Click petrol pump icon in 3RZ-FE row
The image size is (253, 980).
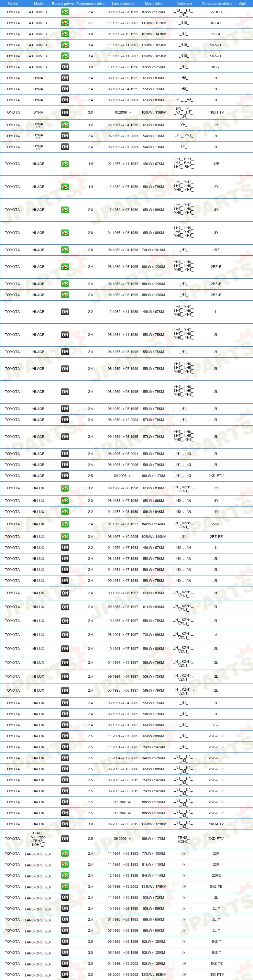[x=65, y=23]
